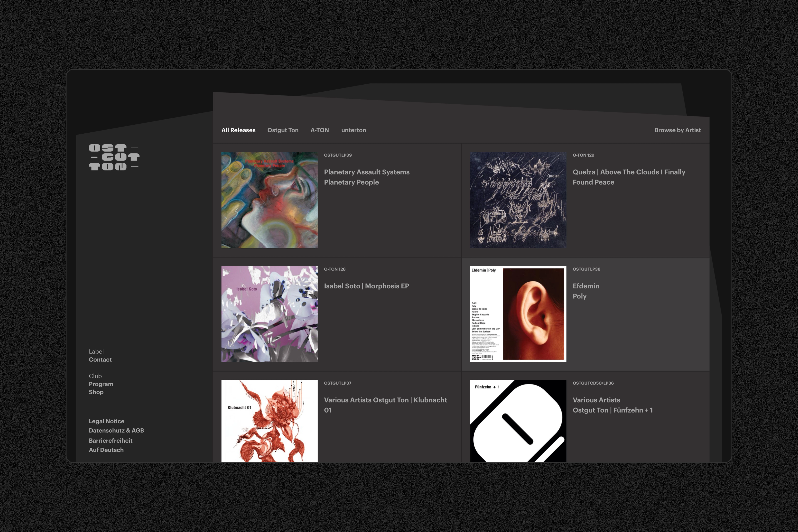This screenshot has height=532, width=798.
Task: Open Planetary Assault Systems Planetary People title
Action: (x=366, y=177)
